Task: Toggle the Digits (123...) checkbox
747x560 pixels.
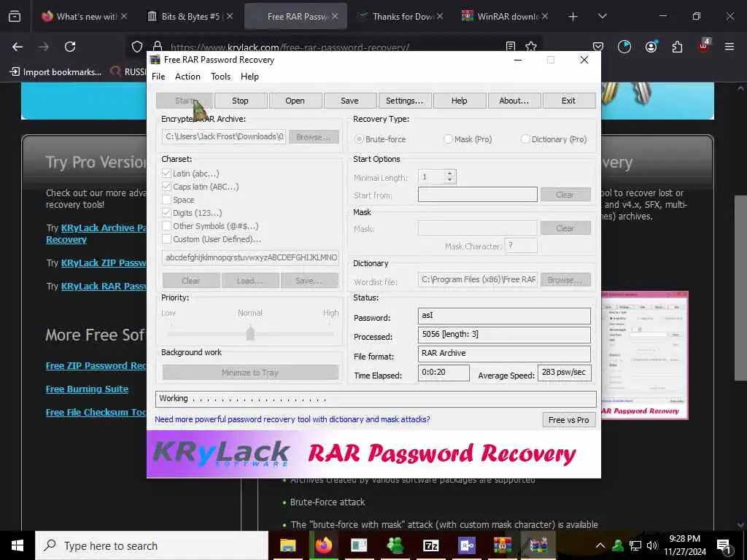Action: tap(167, 213)
